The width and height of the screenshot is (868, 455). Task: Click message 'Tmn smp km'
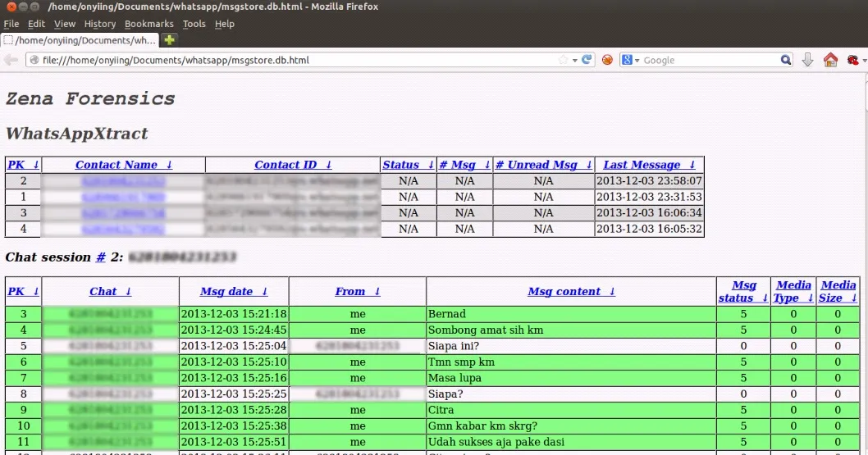[x=461, y=362]
